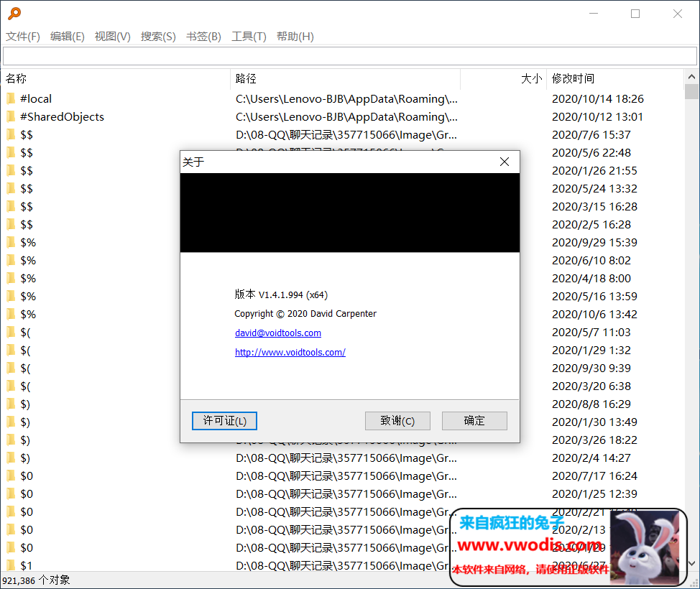Click the folder icon beside the $0 entry
Image resolution: width=700 pixels, height=589 pixels.
[10, 476]
